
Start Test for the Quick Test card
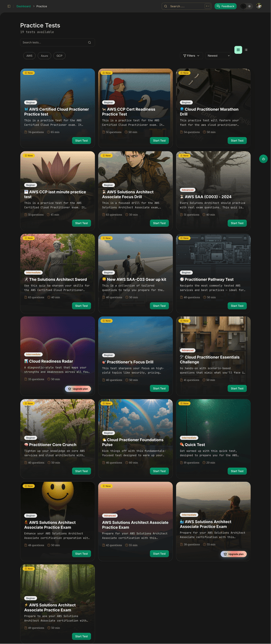coord(237,471)
